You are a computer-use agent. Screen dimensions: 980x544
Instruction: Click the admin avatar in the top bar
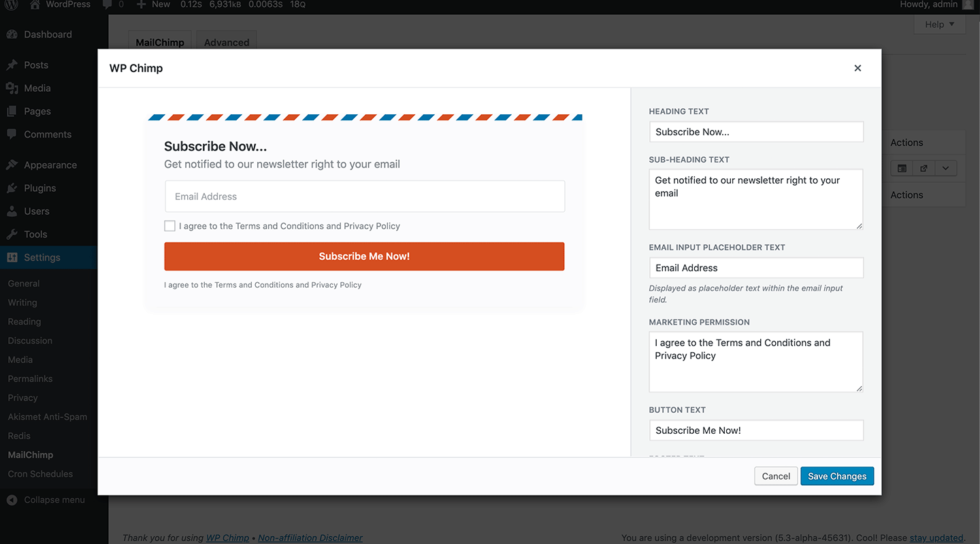968,5
